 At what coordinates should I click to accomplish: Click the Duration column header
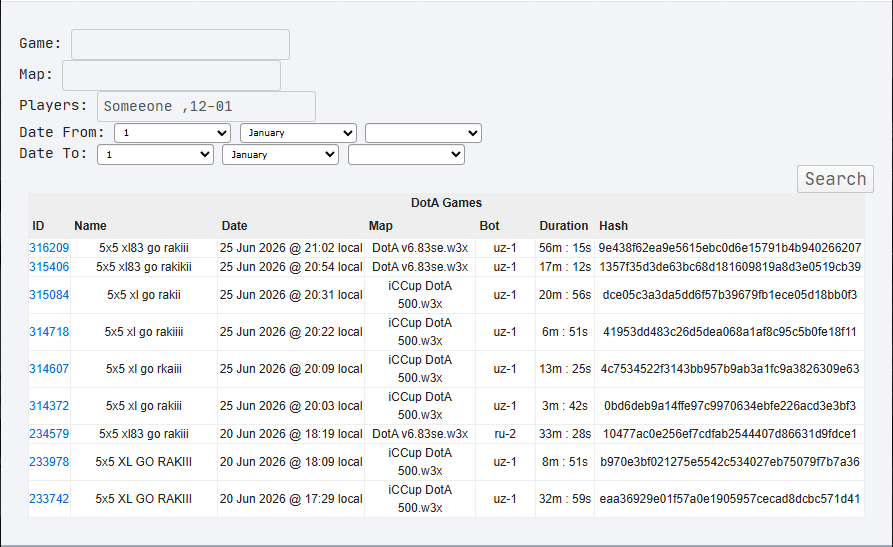pos(563,226)
